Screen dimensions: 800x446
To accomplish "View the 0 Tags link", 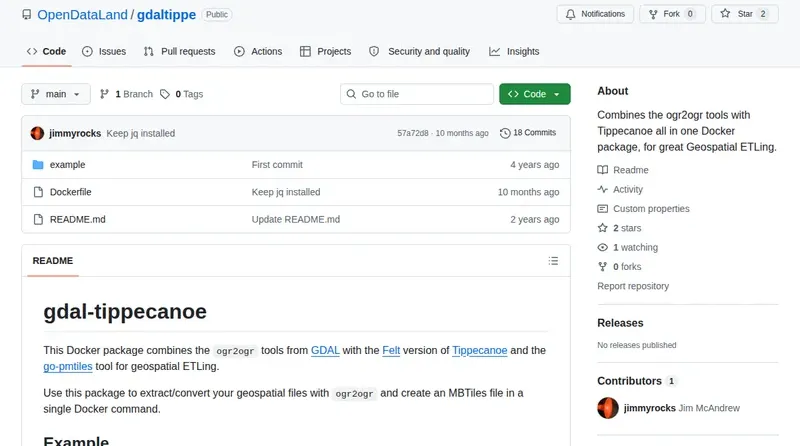I will tap(182, 94).
